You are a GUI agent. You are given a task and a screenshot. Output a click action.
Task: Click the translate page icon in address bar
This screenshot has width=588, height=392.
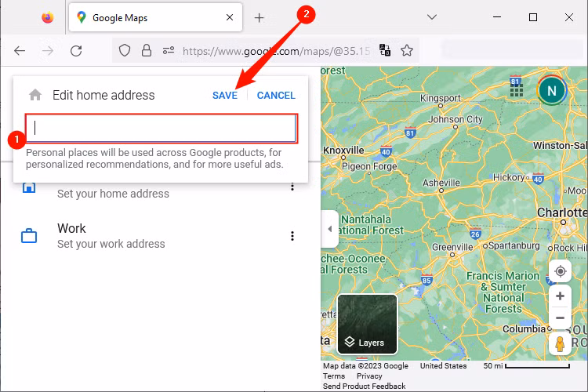[385, 51]
